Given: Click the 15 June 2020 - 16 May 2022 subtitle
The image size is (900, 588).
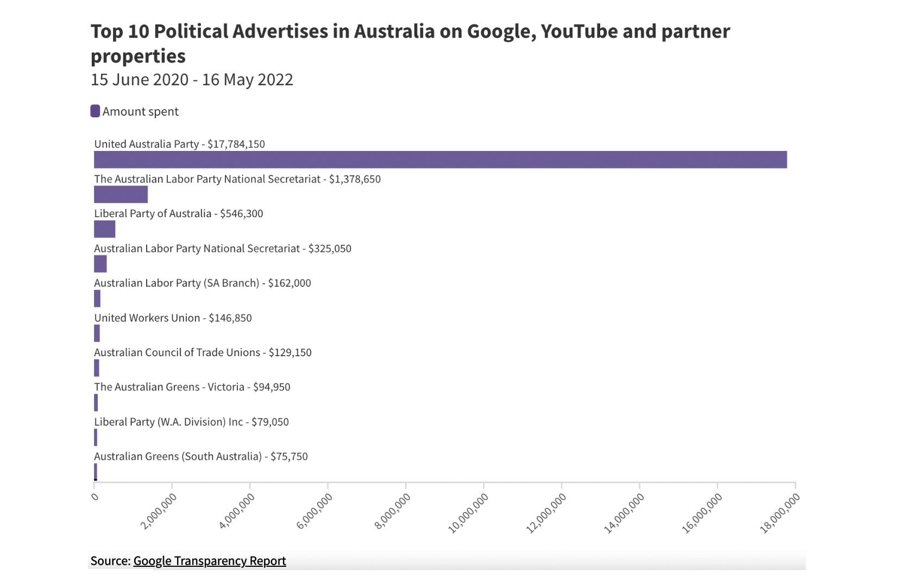Looking at the screenshot, I should point(192,80).
